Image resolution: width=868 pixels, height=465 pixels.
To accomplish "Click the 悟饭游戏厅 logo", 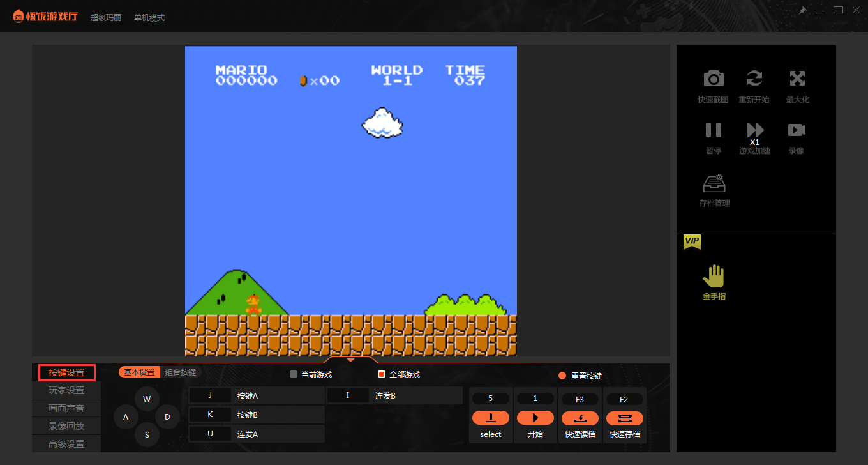I will click(x=45, y=16).
